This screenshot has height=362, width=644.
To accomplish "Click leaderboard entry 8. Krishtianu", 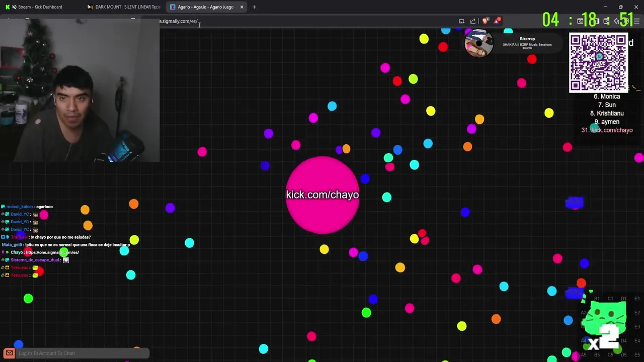I will click(x=607, y=113).
